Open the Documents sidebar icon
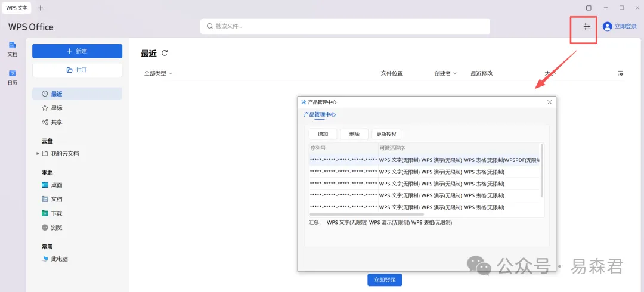This screenshot has height=292, width=644. (13, 48)
